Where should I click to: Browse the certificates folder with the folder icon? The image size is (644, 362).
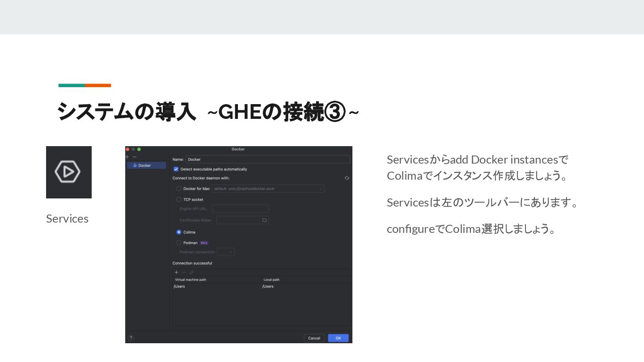pos(264,220)
